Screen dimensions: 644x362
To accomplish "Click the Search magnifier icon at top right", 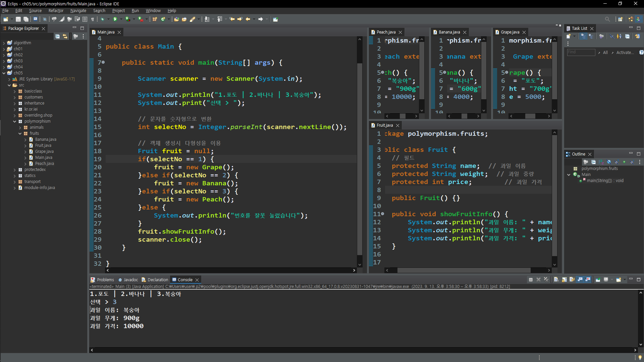I will point(607,19).
